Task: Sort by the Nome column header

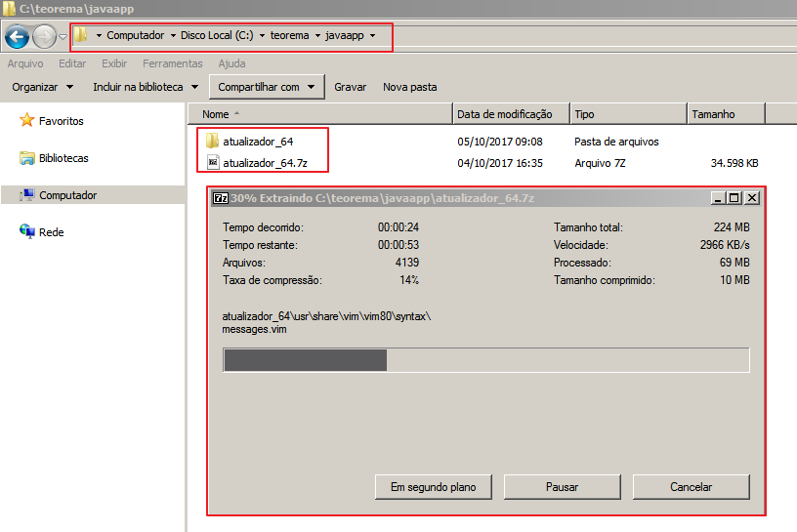Action: pos(320,114)
